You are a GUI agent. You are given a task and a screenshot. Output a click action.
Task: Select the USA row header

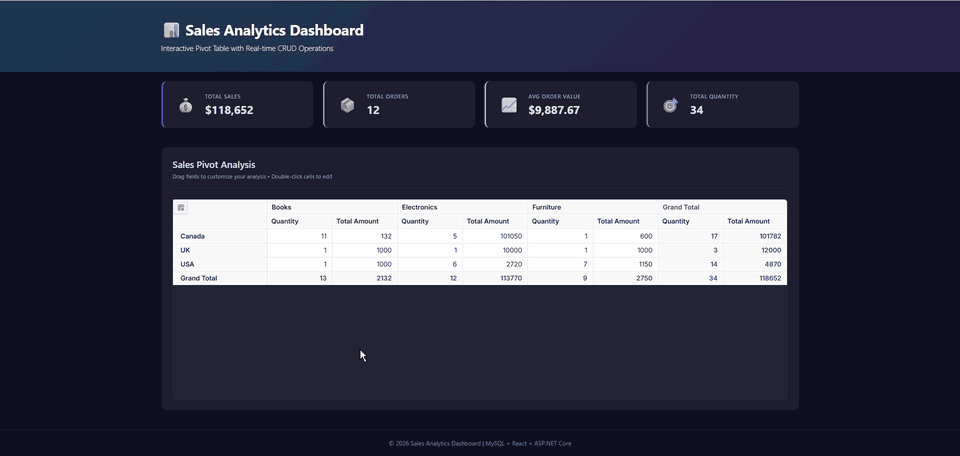(x=220, y=264)
